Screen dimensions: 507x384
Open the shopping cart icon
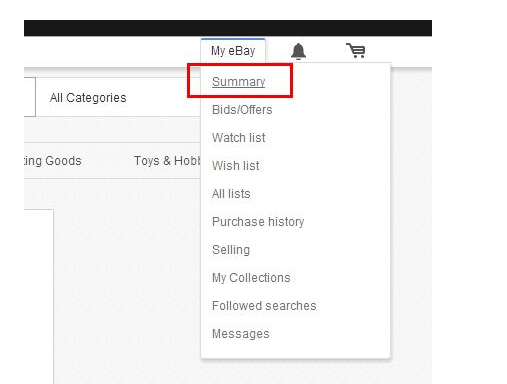[x=355, y=51]
